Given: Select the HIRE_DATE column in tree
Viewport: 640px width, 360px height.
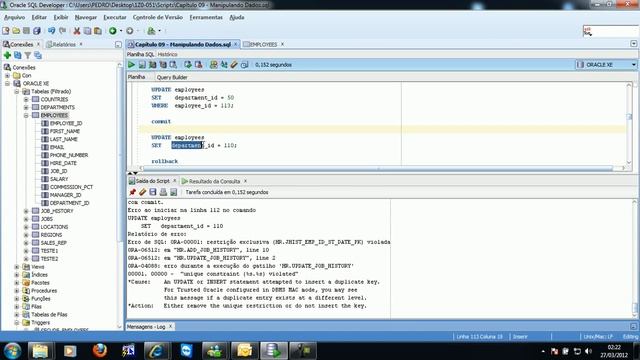Looking at the screenshot, I should (63, 163).
